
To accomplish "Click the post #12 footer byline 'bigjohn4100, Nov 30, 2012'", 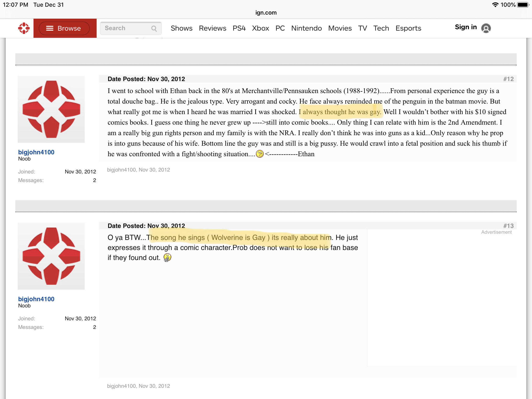I will 139,170.
